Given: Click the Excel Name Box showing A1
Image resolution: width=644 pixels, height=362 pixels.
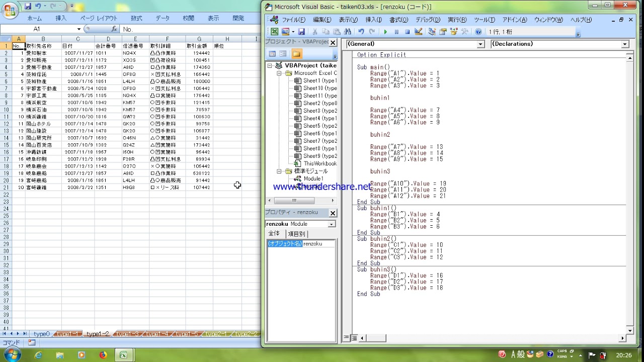Looking at the screenshot, I should 37,29.
